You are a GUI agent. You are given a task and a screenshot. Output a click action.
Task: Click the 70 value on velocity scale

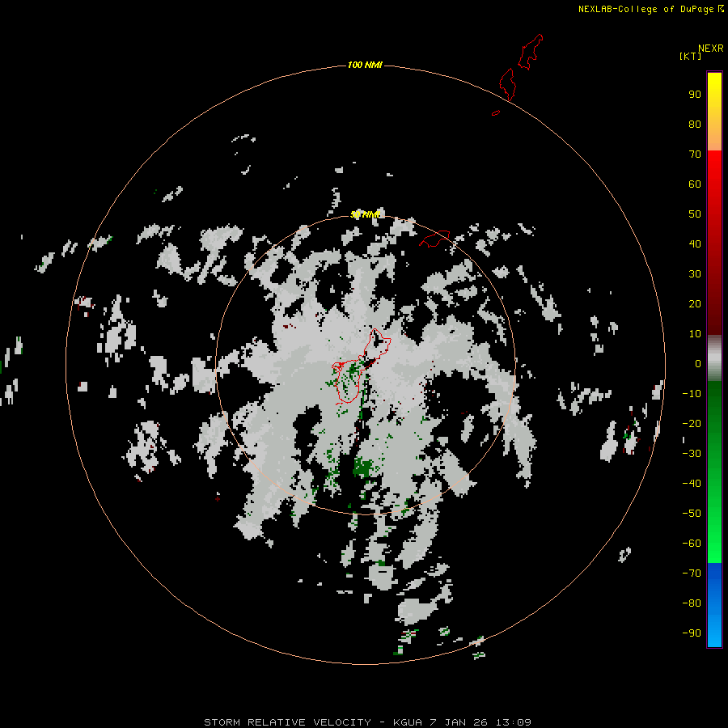click(x=695, y=154)
